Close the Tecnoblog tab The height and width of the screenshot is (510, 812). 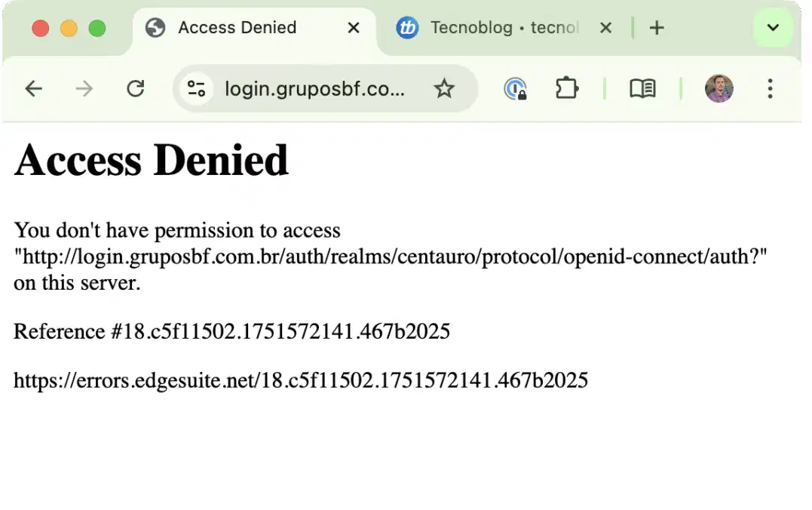(605, 27)
